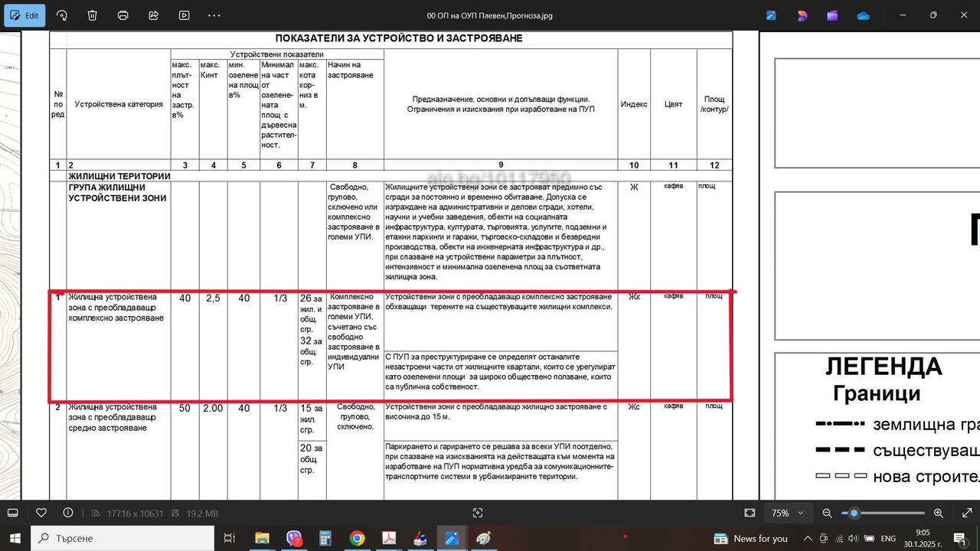Viewport: 980px width, 551px height.
Task: Expand hidden system tray icons chevron
Action: click(807, 538)
